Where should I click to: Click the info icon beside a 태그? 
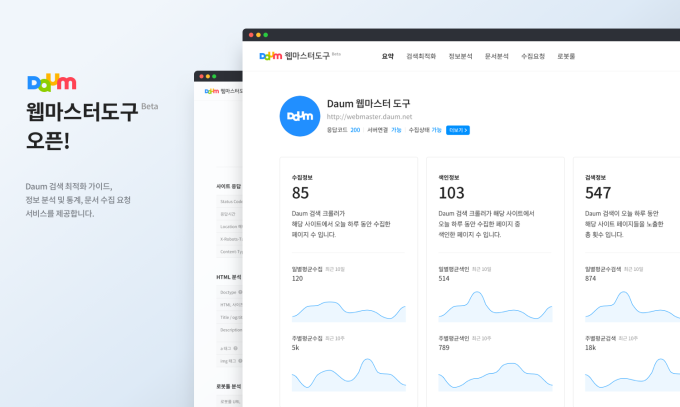pos(235,348)
